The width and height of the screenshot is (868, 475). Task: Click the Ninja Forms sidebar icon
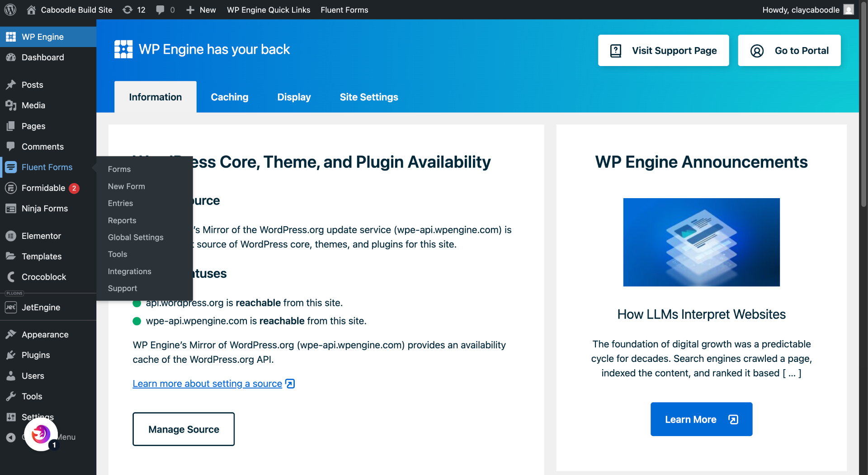pyautogui.click(x=11, y=209)
